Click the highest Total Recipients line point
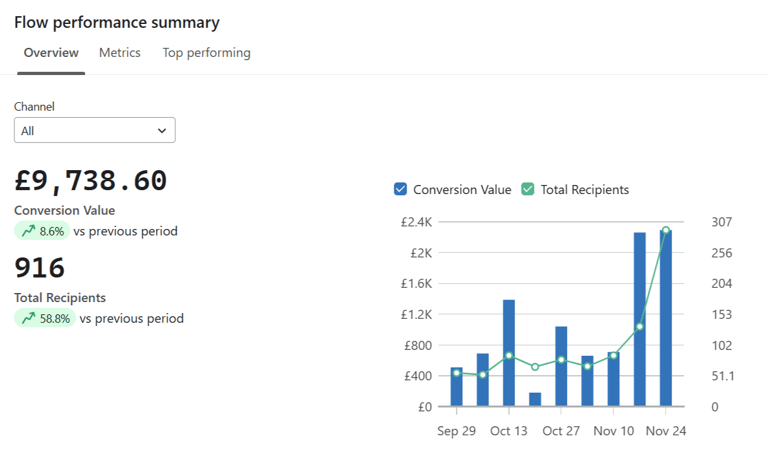The image size is (768, 456). (x=666, y=231)
